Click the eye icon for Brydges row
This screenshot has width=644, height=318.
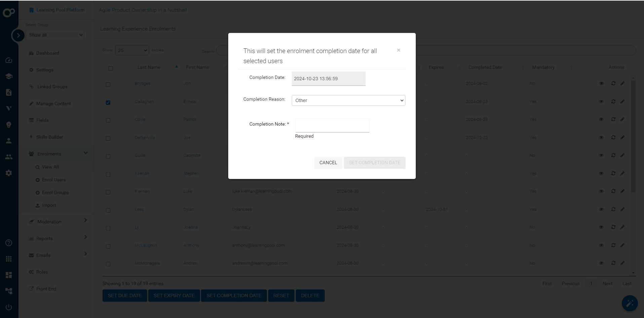click(601, 84)
